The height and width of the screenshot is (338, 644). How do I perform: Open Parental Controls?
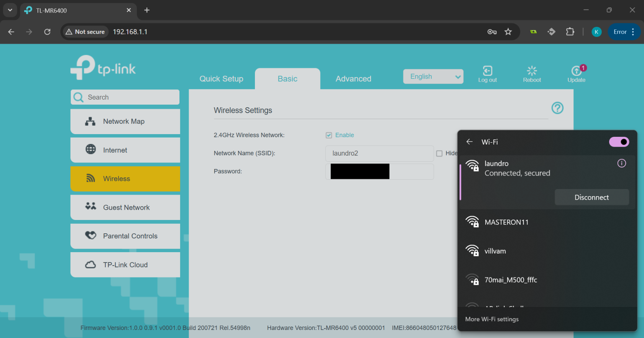[x=125, y=236]
